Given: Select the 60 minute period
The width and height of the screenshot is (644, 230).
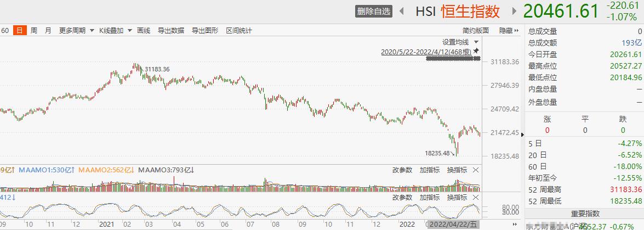Looking at the screenshot, I should pyautogui.click(x=5, y=31).
